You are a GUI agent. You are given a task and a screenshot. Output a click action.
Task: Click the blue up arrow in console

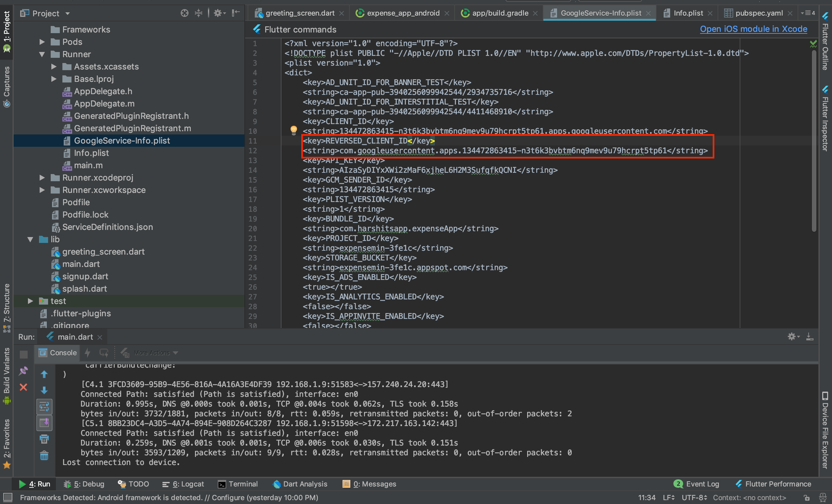click(44, 374)
